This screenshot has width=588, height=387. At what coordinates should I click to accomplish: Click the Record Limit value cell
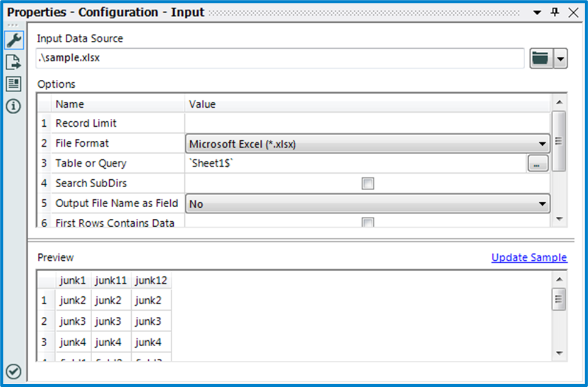[366, 124]
